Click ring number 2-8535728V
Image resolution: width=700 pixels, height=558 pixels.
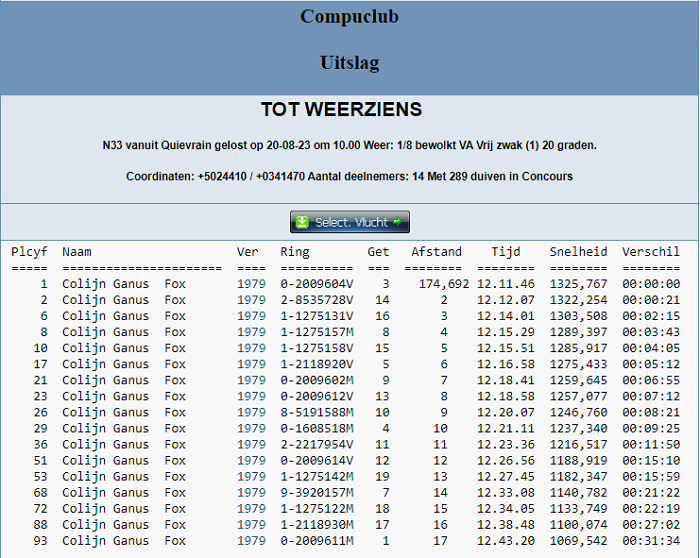pos(317,300)
